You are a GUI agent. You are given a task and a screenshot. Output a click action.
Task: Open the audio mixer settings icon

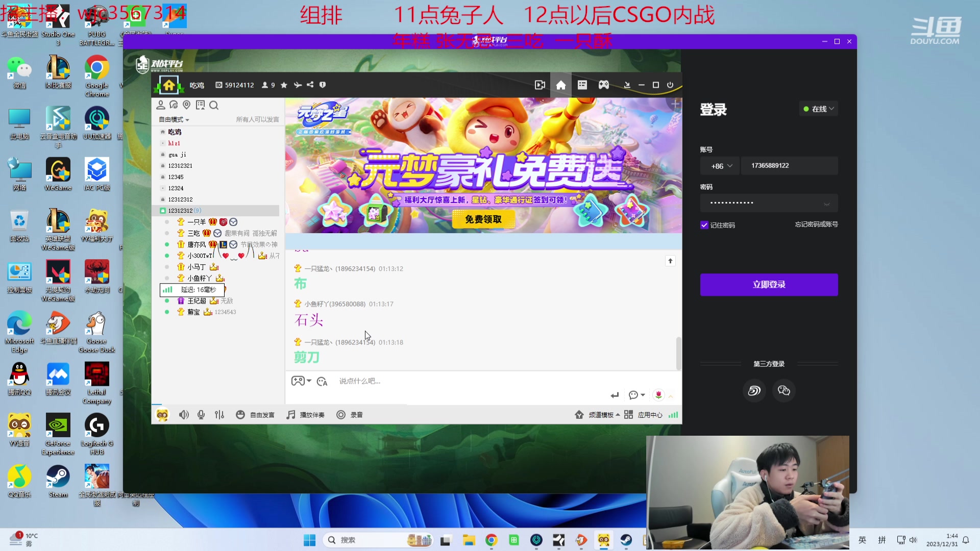click(x=219, y=415)
